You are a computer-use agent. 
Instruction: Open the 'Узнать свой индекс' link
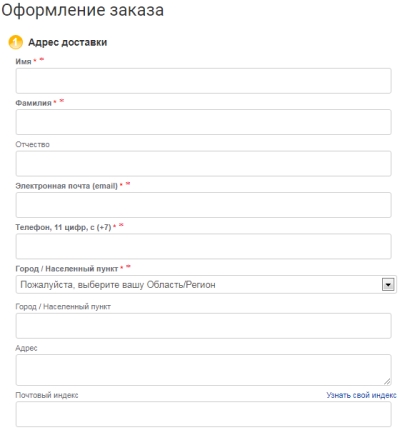(361, 395)
